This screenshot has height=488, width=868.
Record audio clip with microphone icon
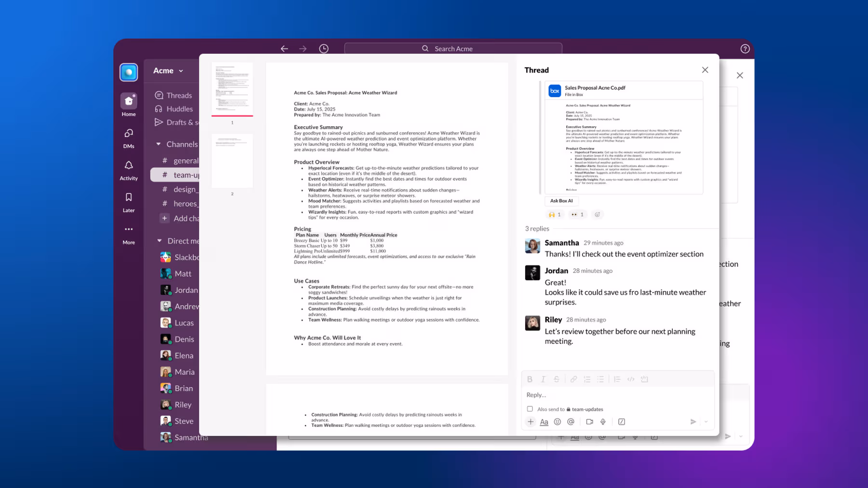click(603, 422)
